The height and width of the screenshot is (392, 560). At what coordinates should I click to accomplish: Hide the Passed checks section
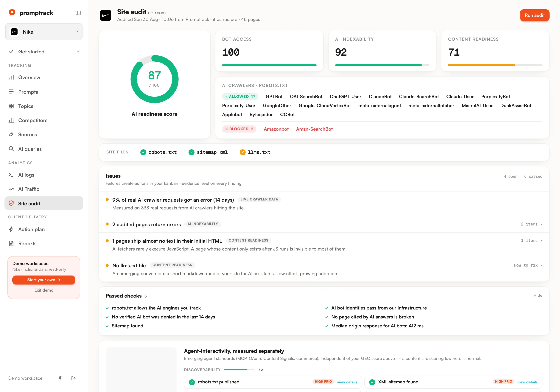(x=538, y=295)
